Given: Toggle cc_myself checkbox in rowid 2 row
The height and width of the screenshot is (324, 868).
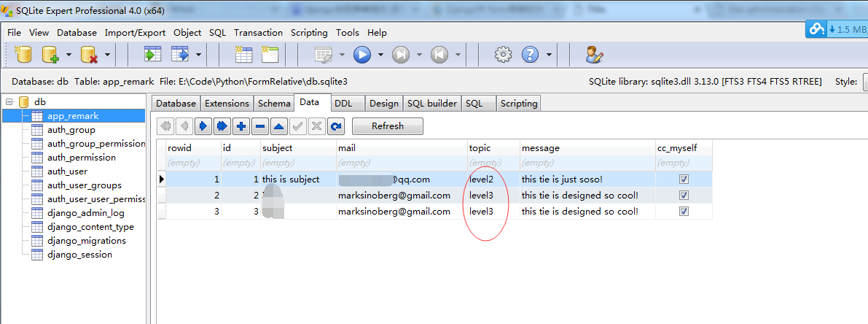Looking at the screenshot, I should coord(684,196).
